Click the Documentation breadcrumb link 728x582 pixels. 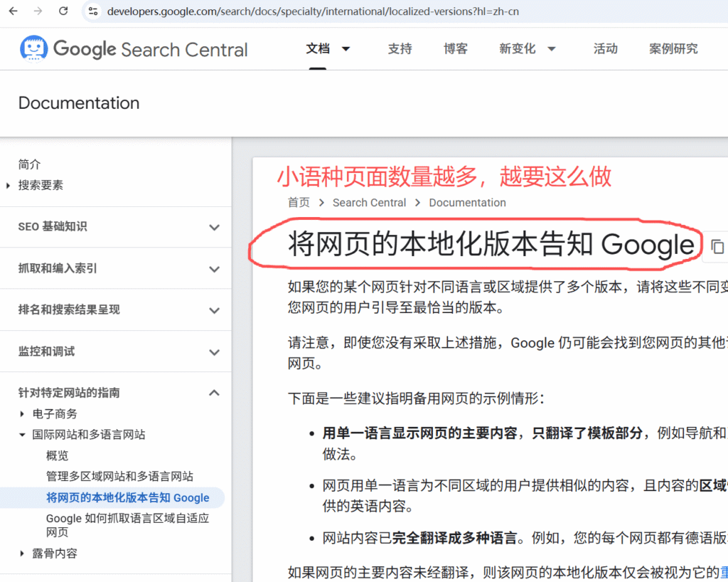pyautogui.click(x=467, y=203)
